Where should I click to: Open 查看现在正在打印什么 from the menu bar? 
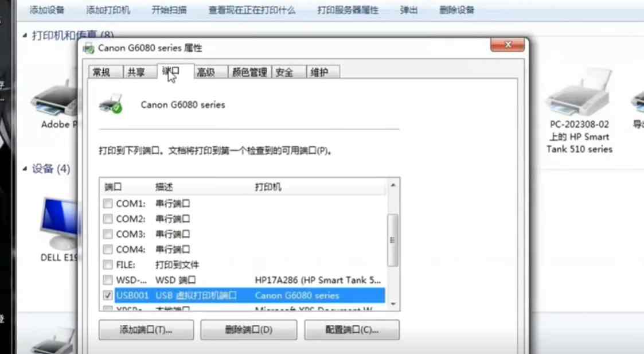(x=251, y=10)
